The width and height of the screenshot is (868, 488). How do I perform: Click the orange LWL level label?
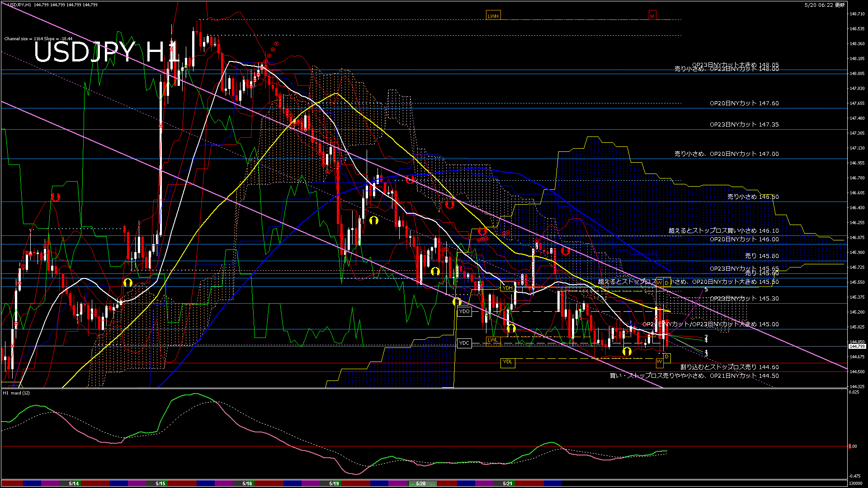click(493, 340)
